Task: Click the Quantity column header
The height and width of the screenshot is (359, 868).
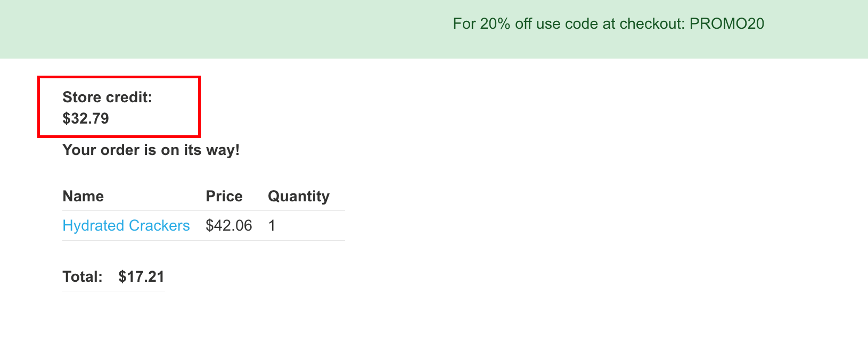Action: coord(298,197)
